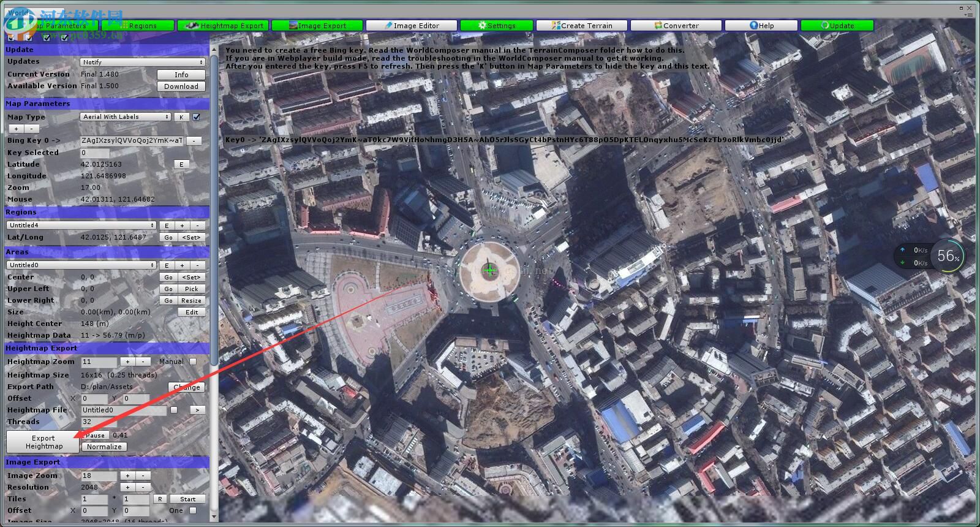Click the Export Heightmap button
Viewport: 980px width, 527px height.
(x=43, y=442)
